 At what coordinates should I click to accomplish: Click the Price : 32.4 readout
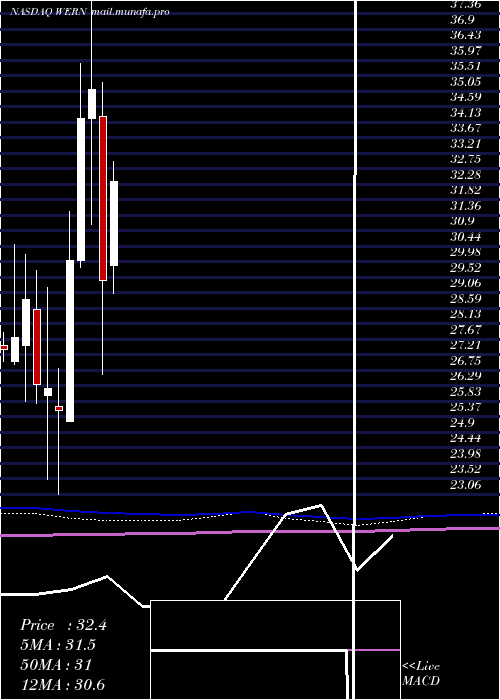point(63,625)
